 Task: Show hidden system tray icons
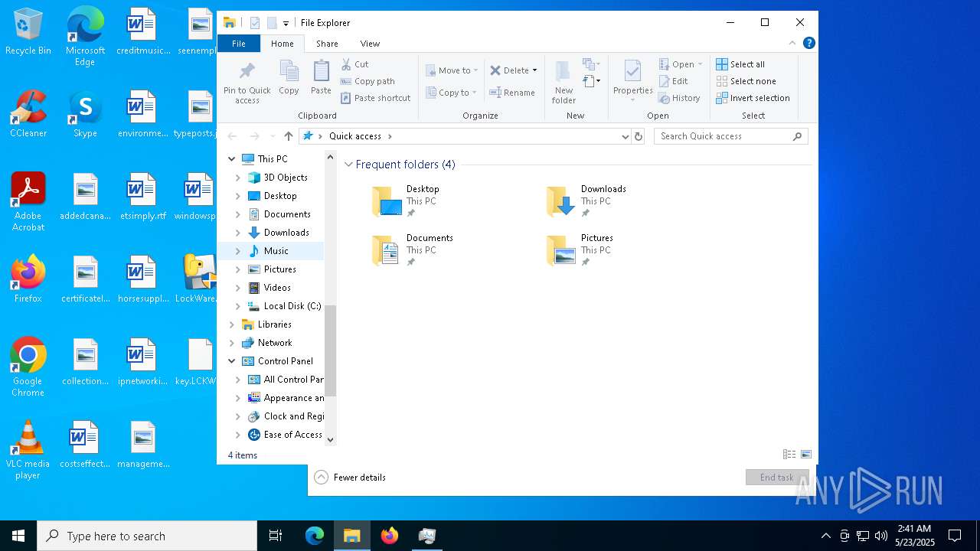825,536
